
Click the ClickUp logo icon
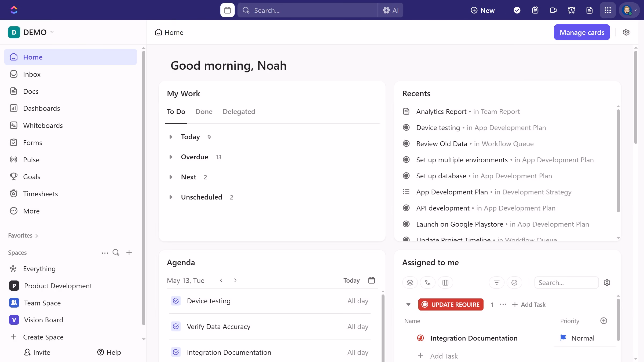[14, 10]
